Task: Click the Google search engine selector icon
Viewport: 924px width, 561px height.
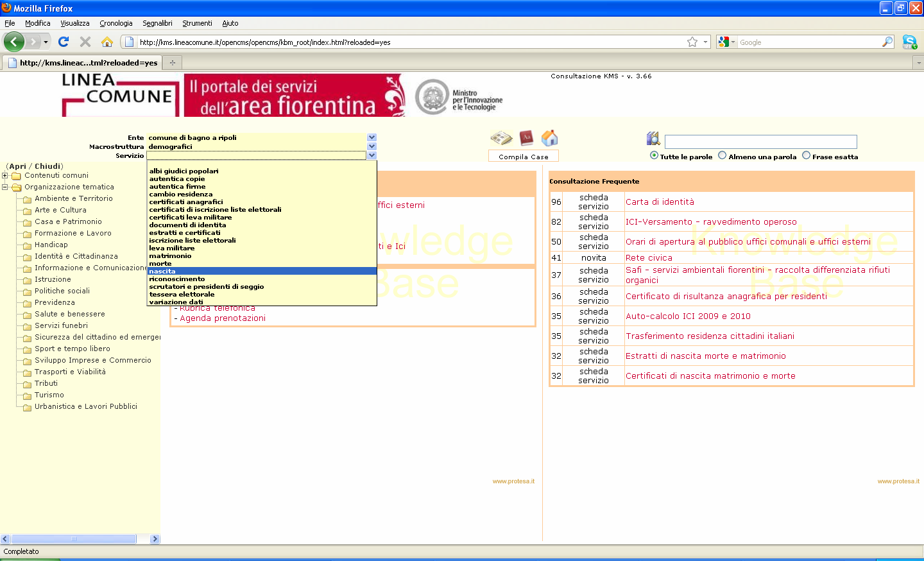Action: click(724, 42)
